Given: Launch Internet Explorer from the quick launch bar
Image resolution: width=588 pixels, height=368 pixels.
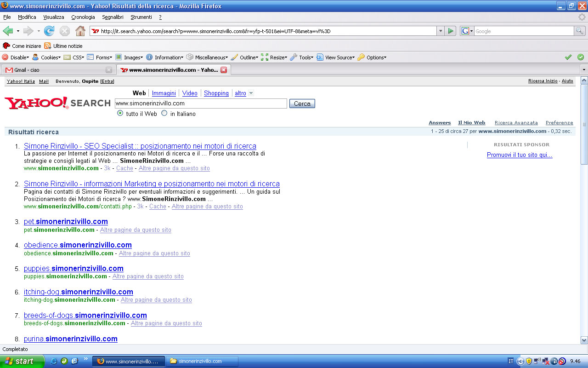Looking at the screenshot, I should 54,361.
